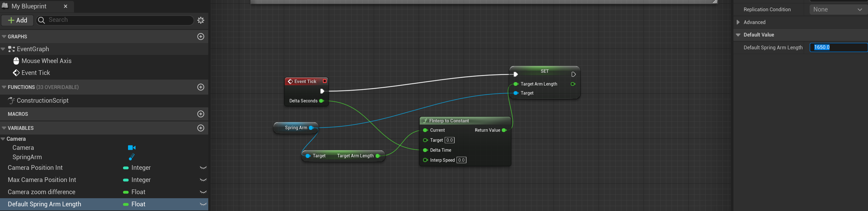Click the Spring Arm getter output pin

pos(311,128)
